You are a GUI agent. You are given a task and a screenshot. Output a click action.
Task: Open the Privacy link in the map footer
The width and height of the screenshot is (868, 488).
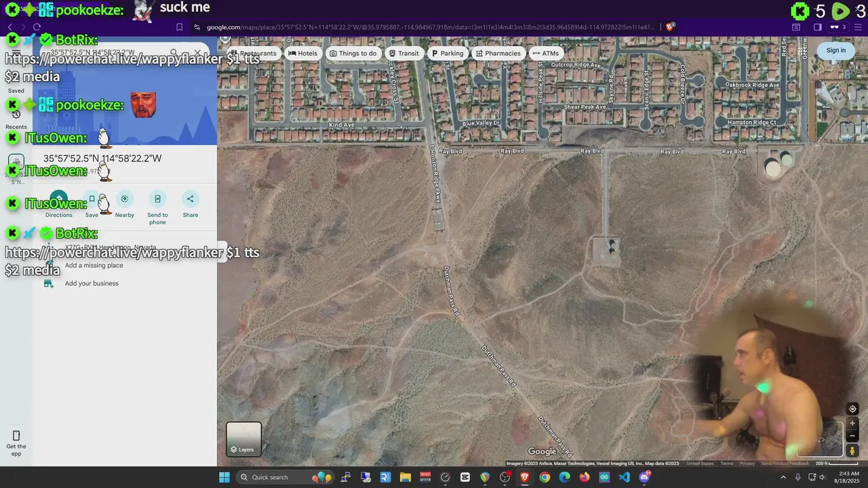(747, 464)
